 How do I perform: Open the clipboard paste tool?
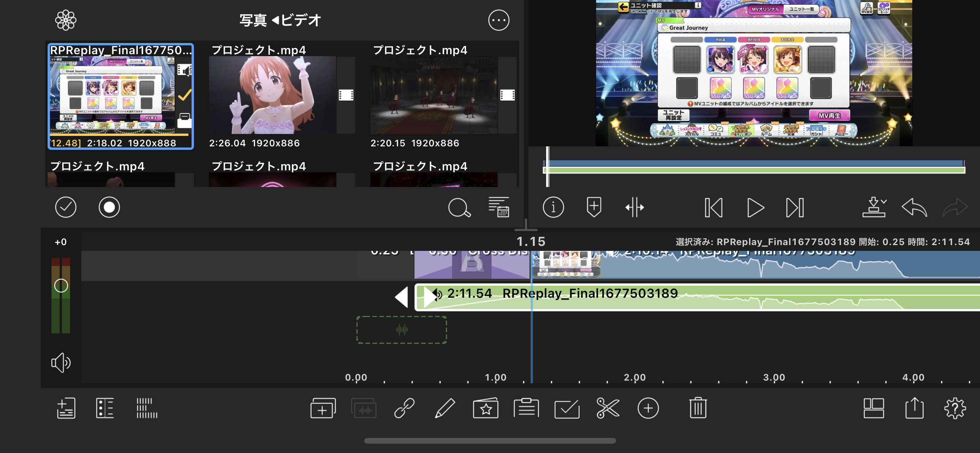pyautogui.click(x=526, y=408)
